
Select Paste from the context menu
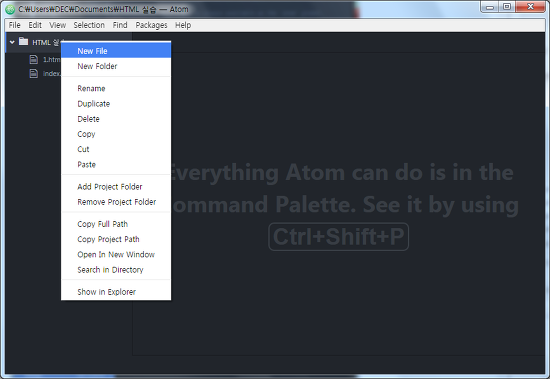116,165
